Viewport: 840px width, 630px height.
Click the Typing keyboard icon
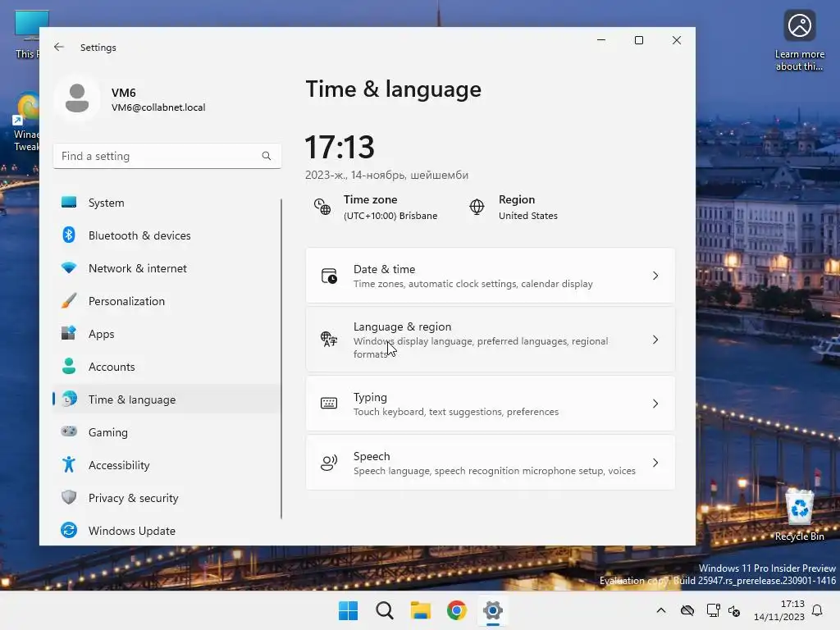pyautogui.click(x=329, y=404)
